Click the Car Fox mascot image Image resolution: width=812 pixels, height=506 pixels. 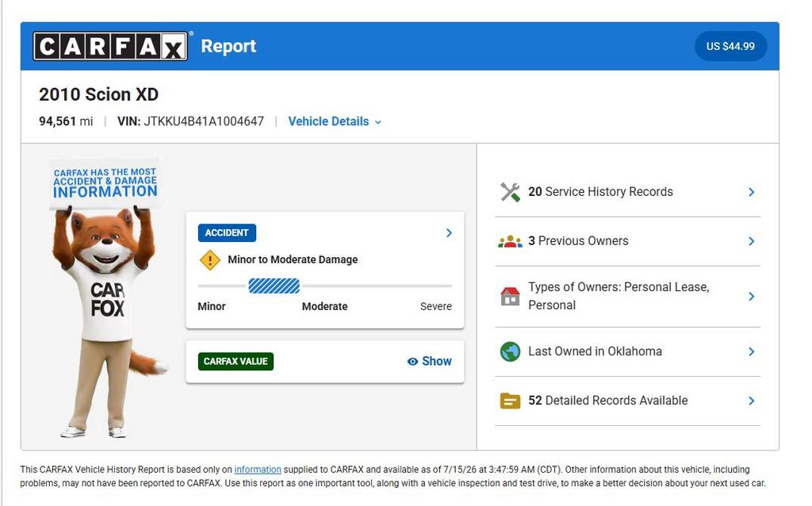pos(107,298)
